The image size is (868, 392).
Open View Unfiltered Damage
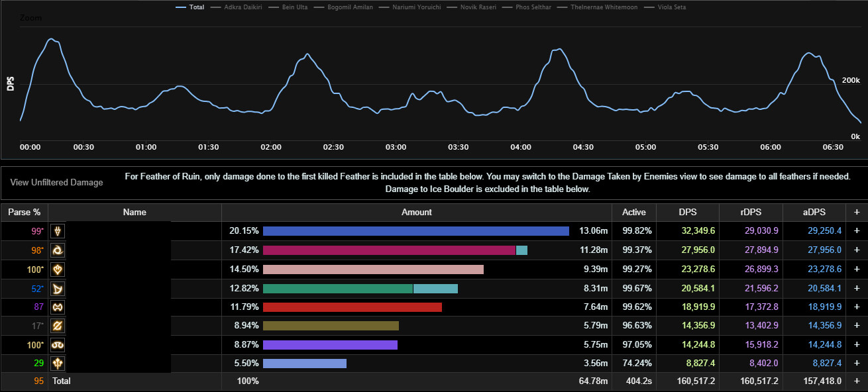(57, 183)
